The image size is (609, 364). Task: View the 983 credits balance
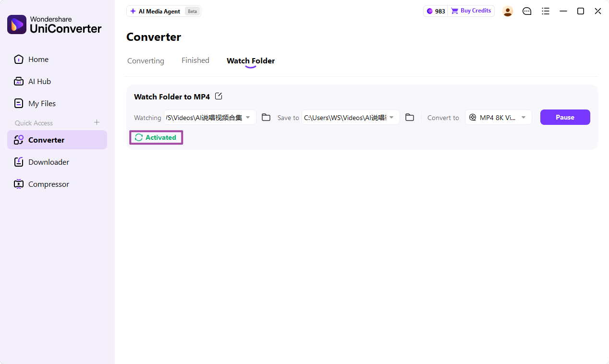click(436, 11)
